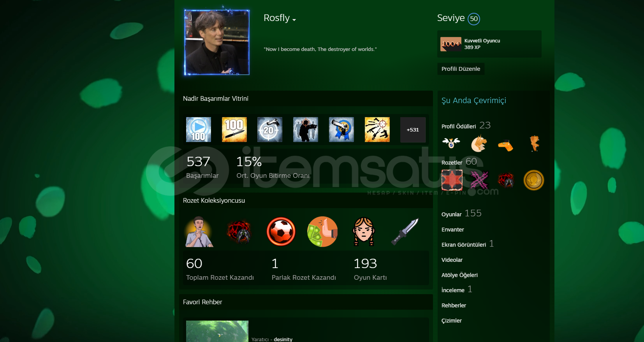The image size is (644, 342).
Task: Click the 537 Başarımlar stat
Action: pyautogui.click(x=202, y=167)
